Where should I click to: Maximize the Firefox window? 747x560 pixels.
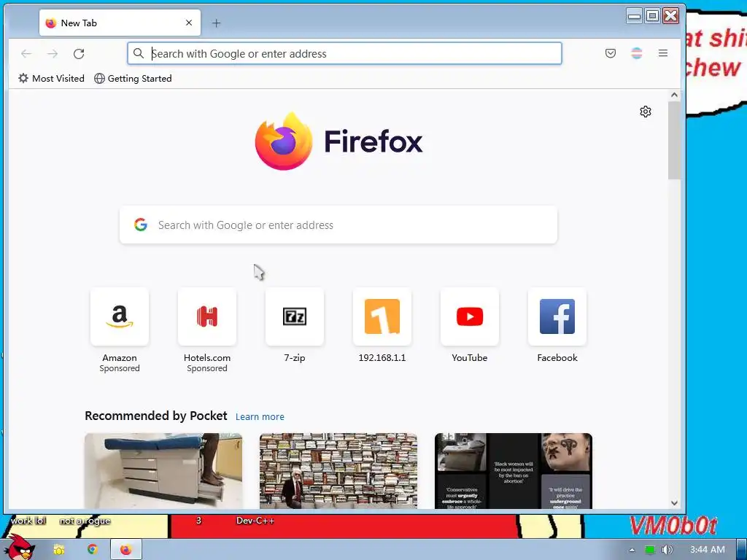click(652, 16)
